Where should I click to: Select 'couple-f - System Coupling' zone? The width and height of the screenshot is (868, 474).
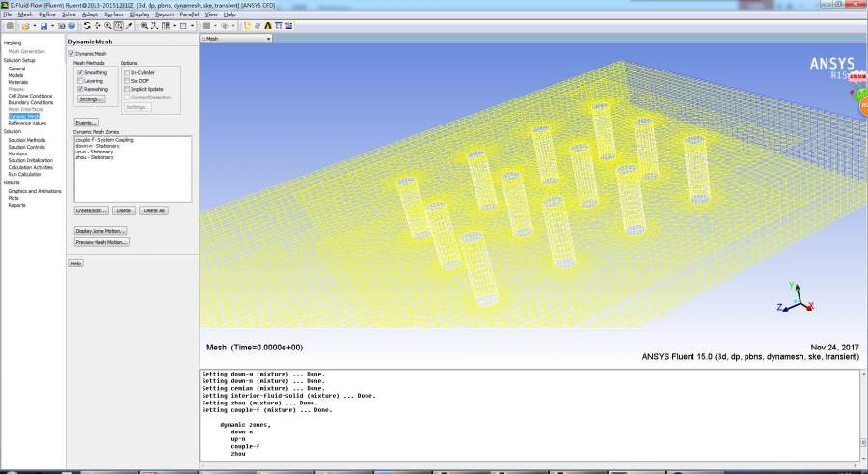(104, 140)
